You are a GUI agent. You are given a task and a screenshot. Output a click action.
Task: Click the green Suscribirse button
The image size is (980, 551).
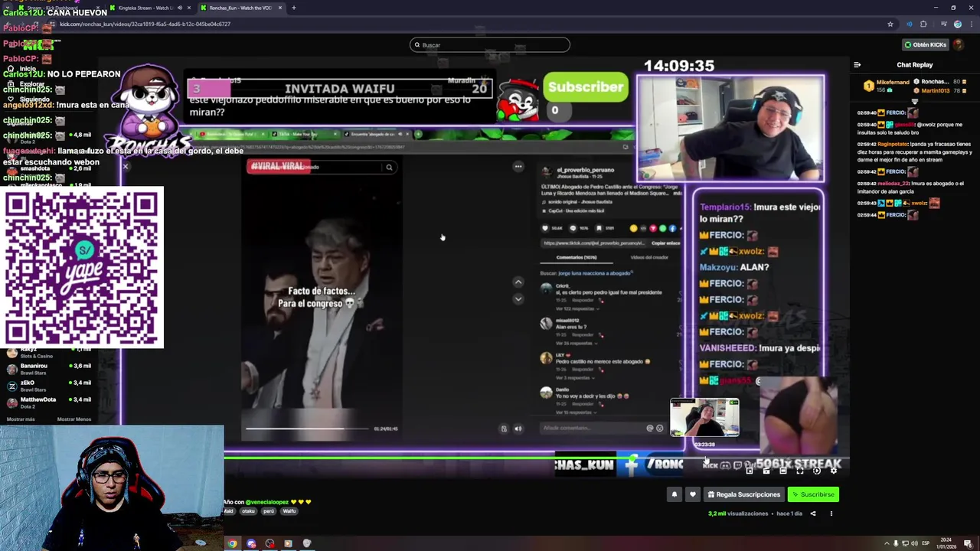click(813, 494)
